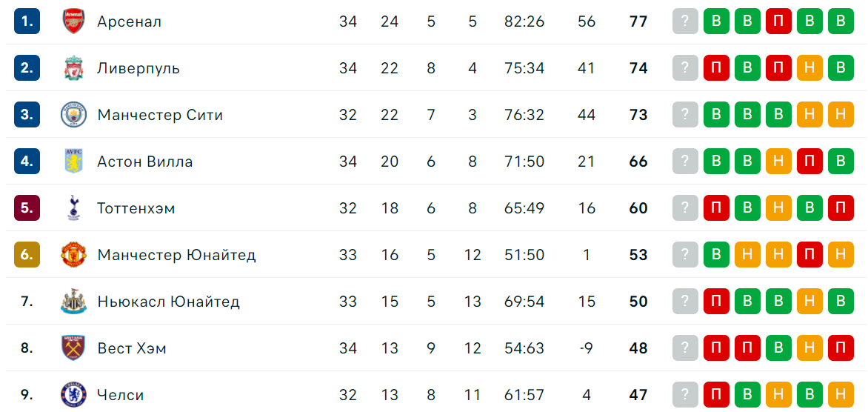Click the Liverpool club crest
Screen dimensions: 868x412
coord(73,68)
